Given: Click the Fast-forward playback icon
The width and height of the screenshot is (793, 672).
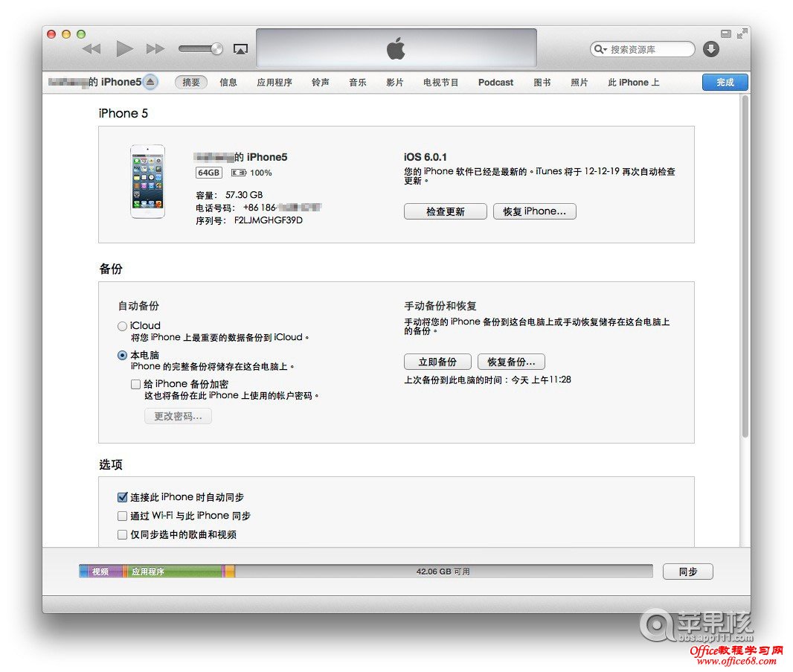Looking at the screenshot, I should [x=155, y=48].
